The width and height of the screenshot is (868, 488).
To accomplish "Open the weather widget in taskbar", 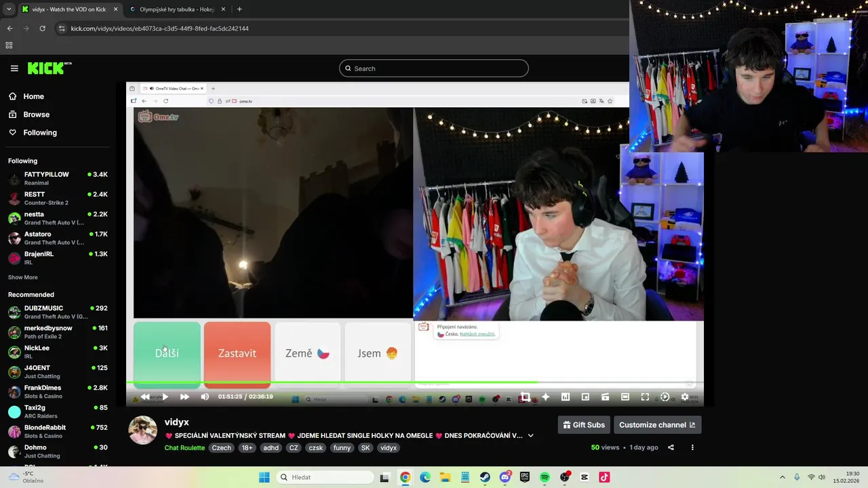I will (25, 477).
